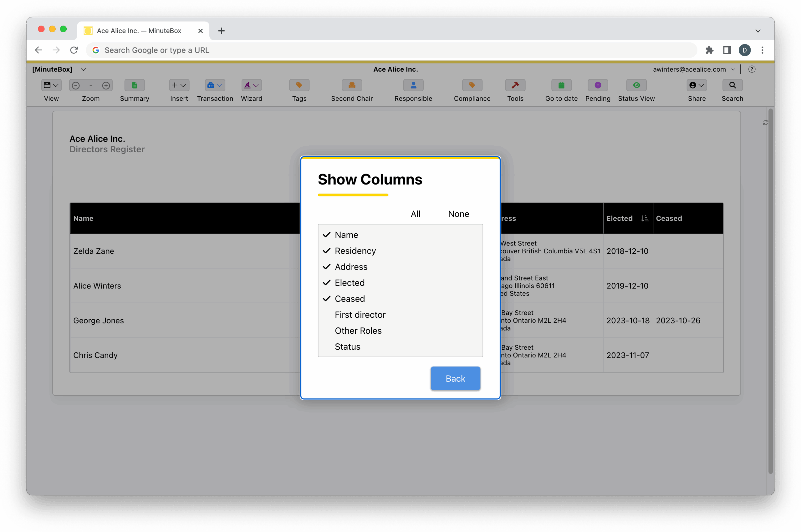The image size is (801, 532).
Task: Open the [MinuteBox] menu
Action: pos(59,69)
